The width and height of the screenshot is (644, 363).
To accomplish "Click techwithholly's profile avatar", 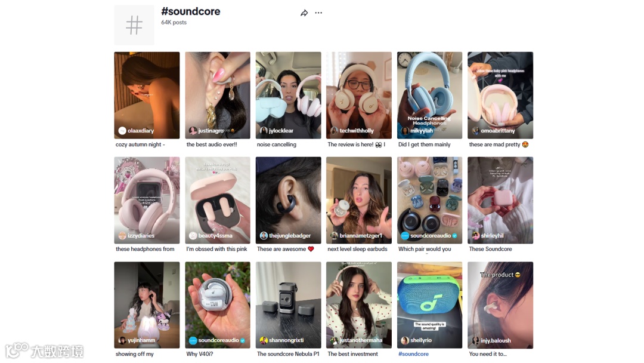I will 335,131.
